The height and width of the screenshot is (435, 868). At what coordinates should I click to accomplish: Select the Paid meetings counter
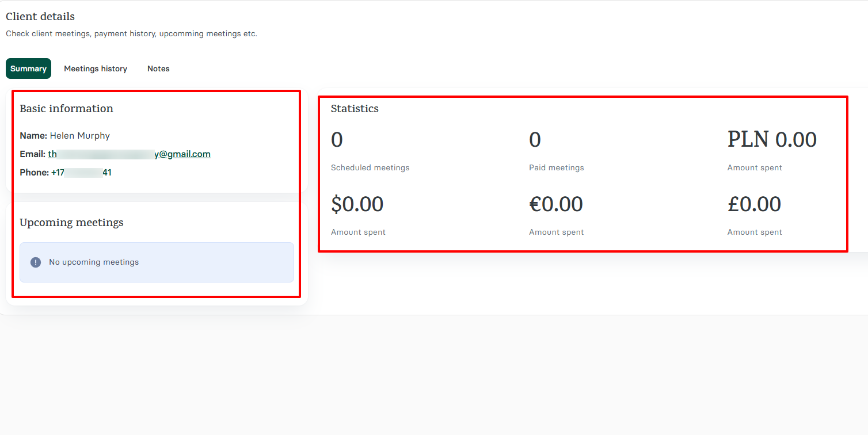535,139
